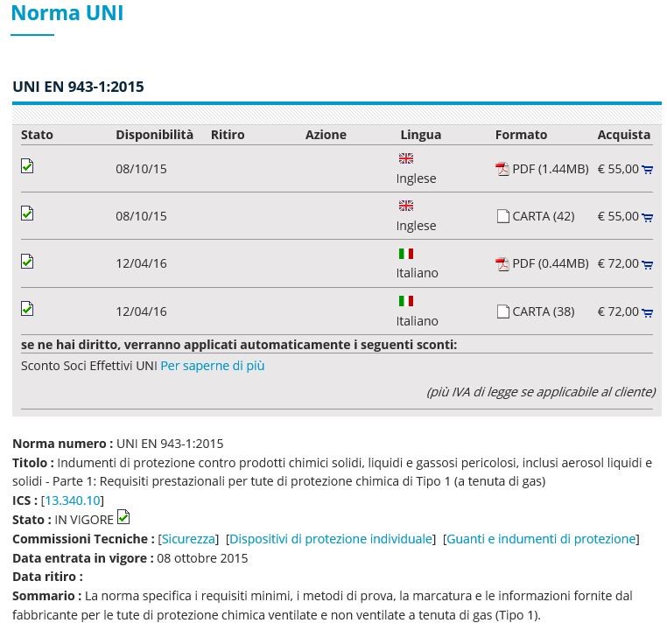Screen dimensions: 667x644
Task: Click the paper icon for CARTA (42)
Action: coord(502,217)
